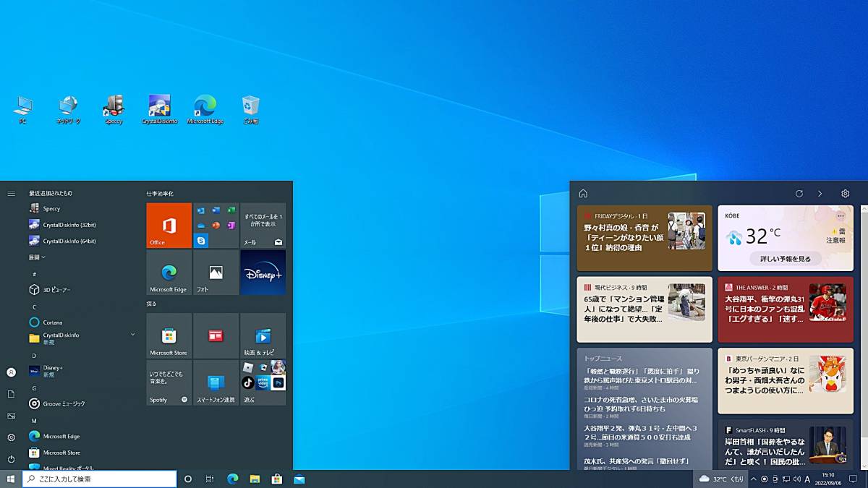Refresh the news feed panel
868x488 pixels.
click(x=799, y=194)
